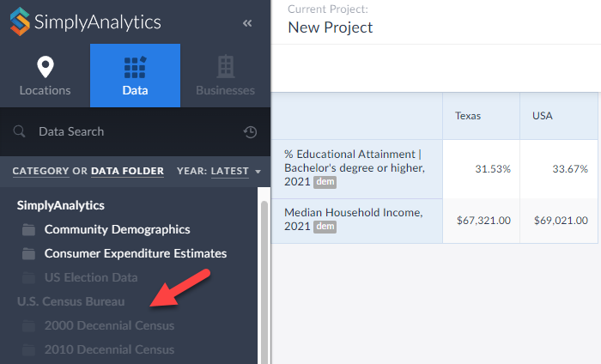Click the Consumer Expenditure Estimates folder icon
Screen dimensions: 601x364
(x=29, y=254)
